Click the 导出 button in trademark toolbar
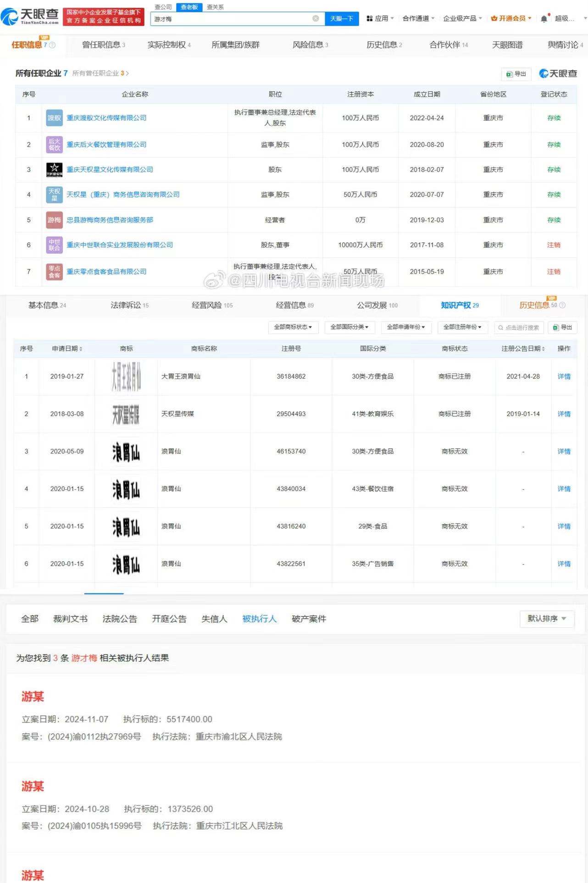Viewport: 588px width, 883px height. click(562, 327)
